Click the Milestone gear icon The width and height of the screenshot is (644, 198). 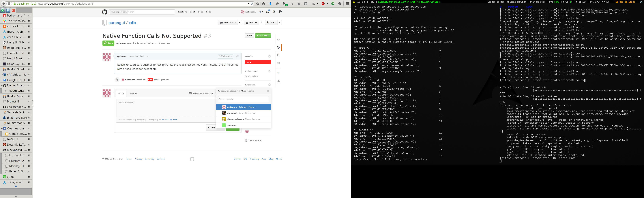(x=269, y=71)
